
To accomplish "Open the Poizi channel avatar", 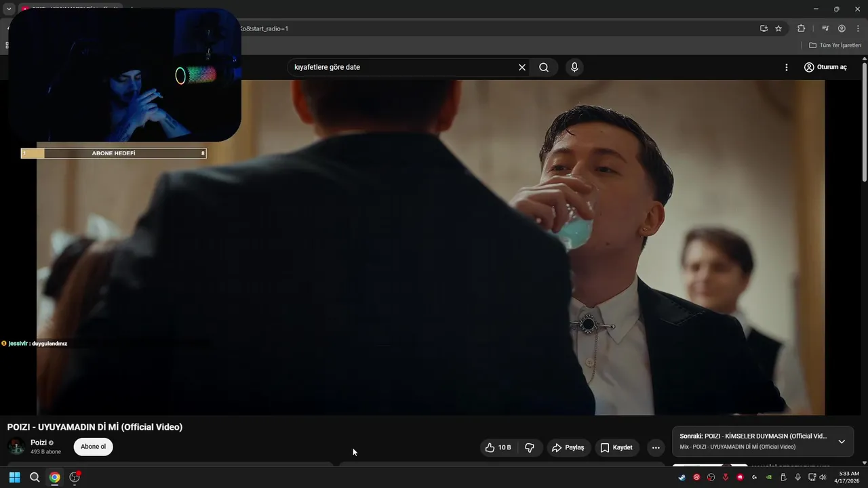I will pos(16,447).
